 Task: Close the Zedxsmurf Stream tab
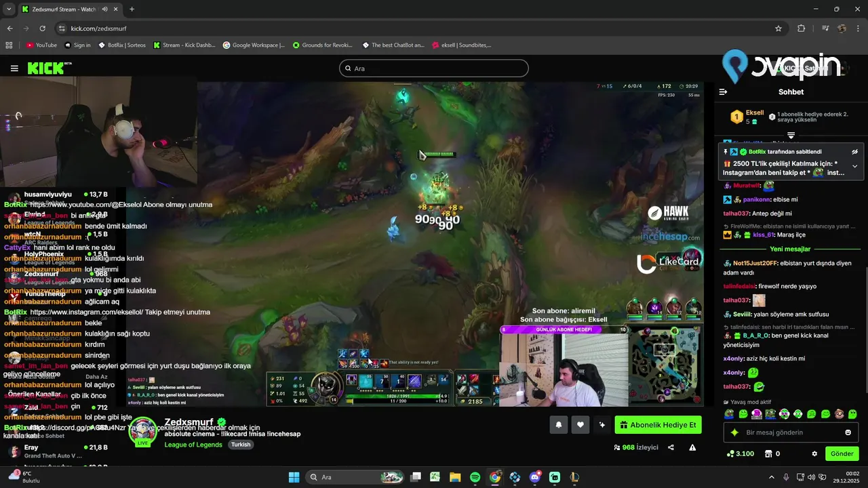(116, 9)
